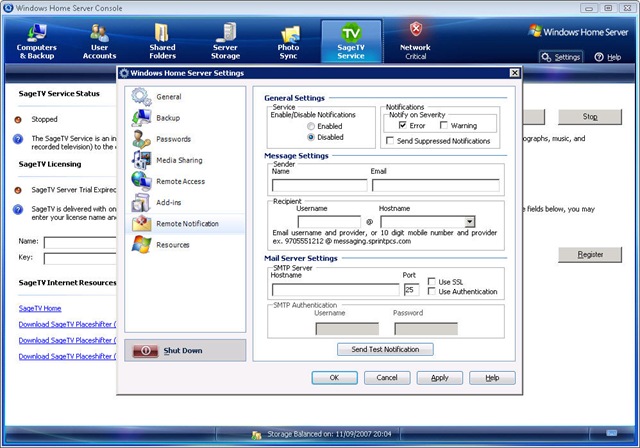This screenshot has height=448, width=640.
Task: Click the SageTV Service info question icon
Action: coord(18,139)
